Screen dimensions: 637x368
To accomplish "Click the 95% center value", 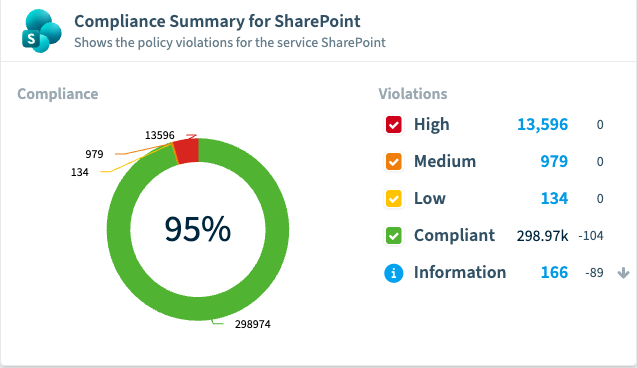I will click(198, 229).
